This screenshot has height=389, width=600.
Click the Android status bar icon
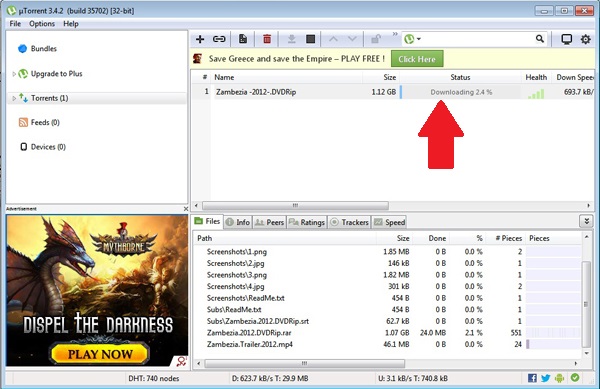[x=559, y=378]
